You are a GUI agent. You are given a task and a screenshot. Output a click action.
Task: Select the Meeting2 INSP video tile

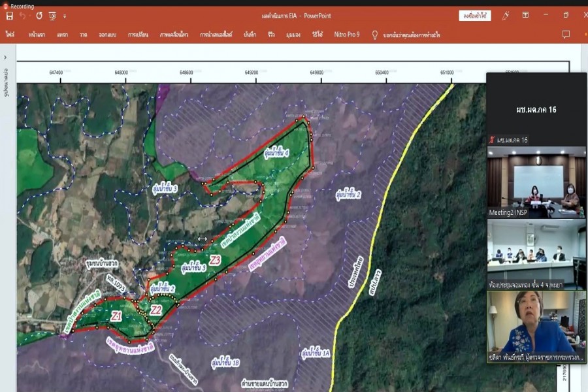(536, 182)
